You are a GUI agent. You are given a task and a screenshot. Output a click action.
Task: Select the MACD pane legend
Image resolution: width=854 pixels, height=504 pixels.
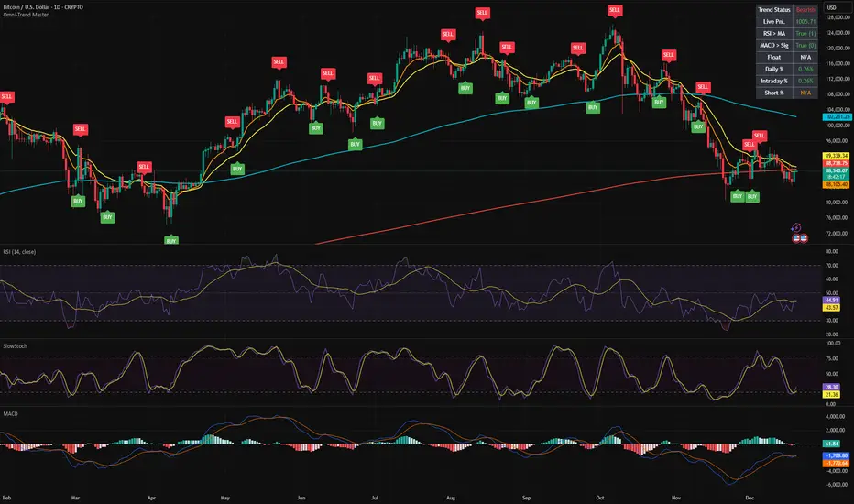coord(10,414)
